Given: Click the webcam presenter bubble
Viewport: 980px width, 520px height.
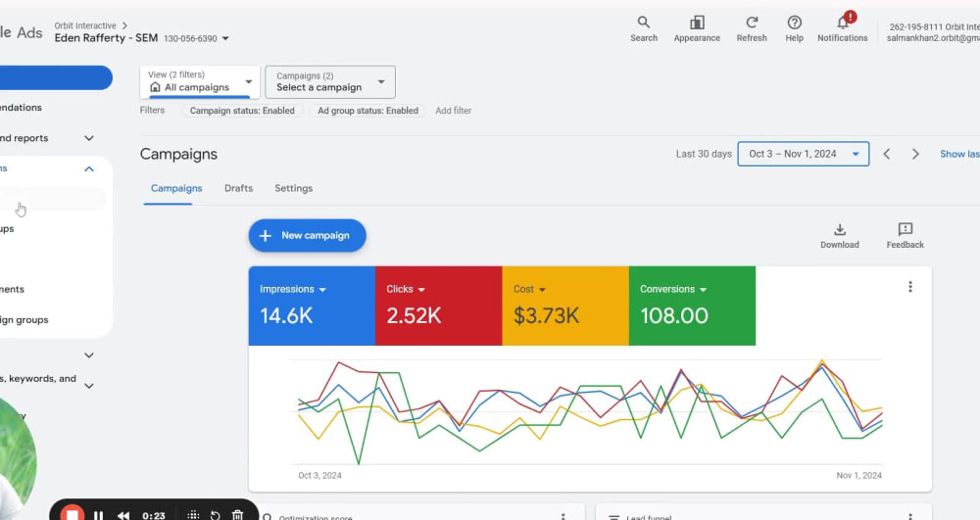Looking at the screenshot, I should (18, 462).
